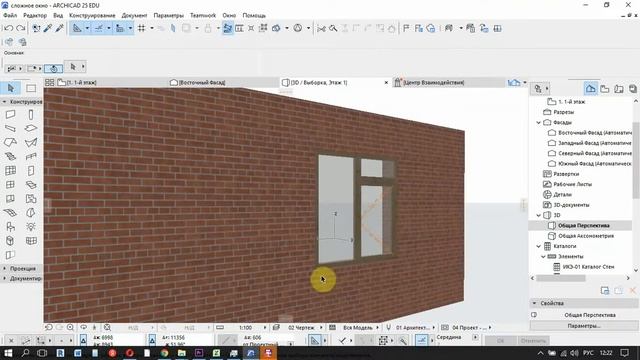Viewport: 640px width, 360px height.
Task: Open the Вид menu
Action: 58,15
